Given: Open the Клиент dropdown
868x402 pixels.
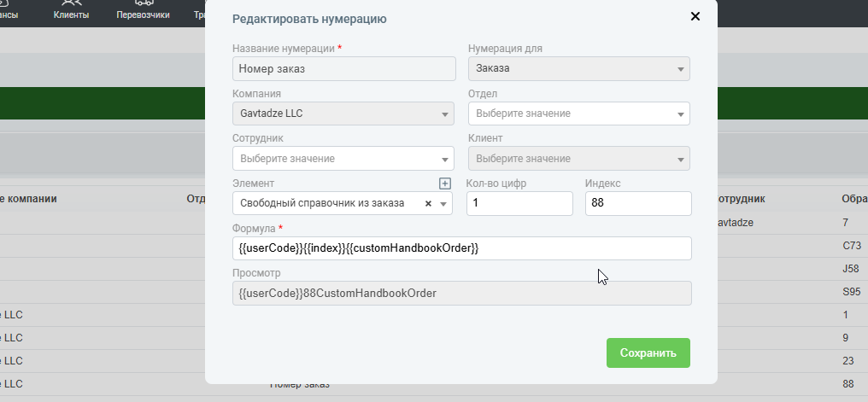Looking at the screenshot, I should pyautogui.click(x=578, y=159).
